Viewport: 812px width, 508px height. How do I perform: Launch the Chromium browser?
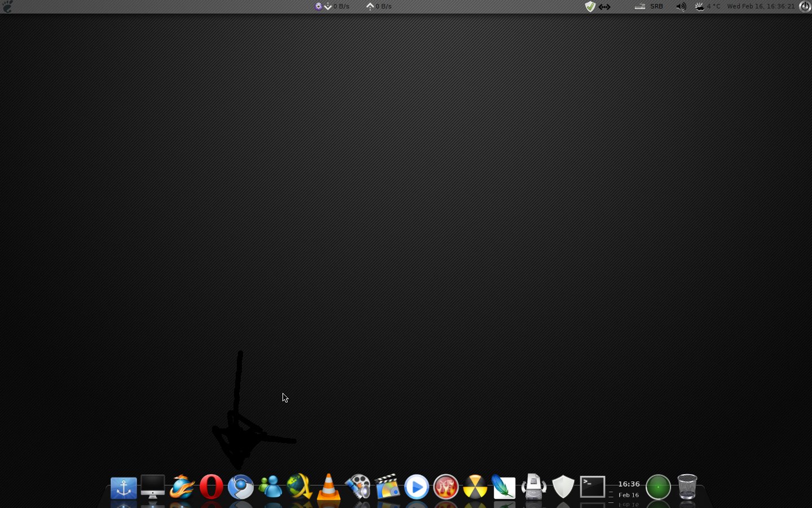[x=241, y=487]
